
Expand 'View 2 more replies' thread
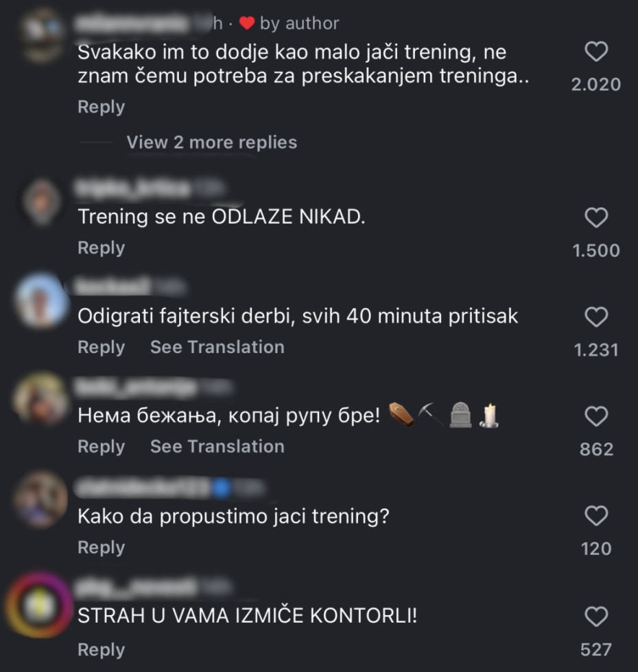pyautogui.click(x=211, y=143)
